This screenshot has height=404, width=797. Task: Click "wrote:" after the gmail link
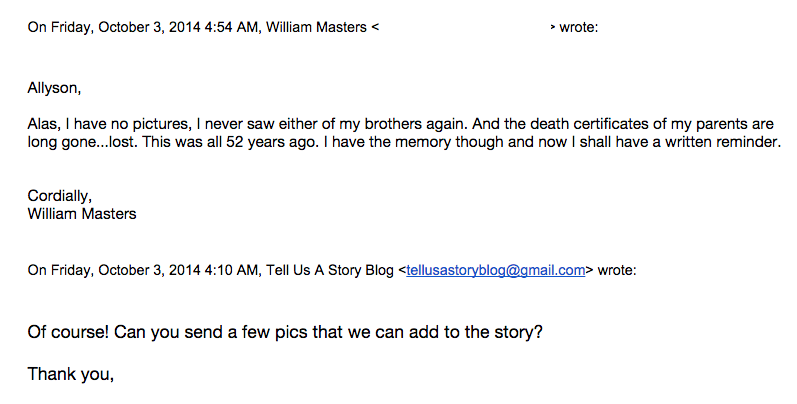pyautogui.click(x=615, y=269)
